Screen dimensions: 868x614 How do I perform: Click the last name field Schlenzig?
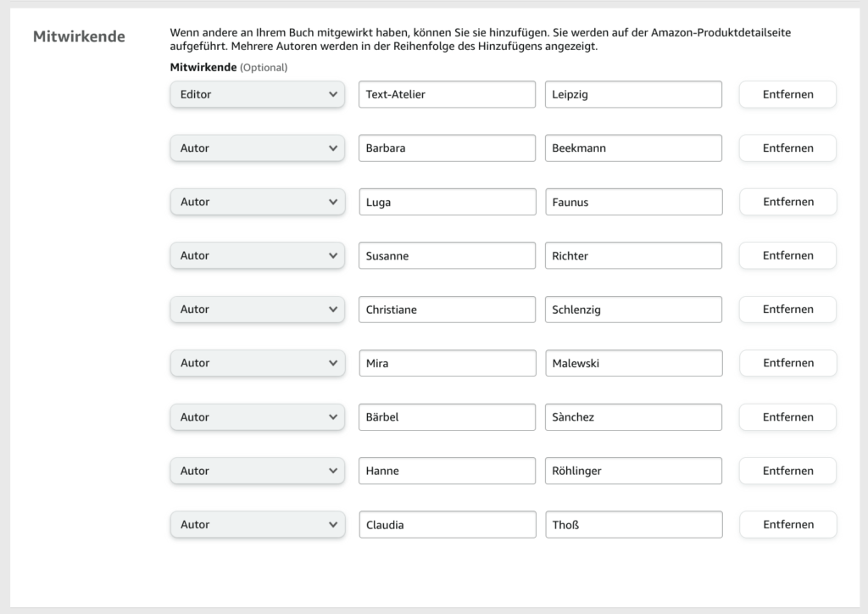tap(633, 310)
